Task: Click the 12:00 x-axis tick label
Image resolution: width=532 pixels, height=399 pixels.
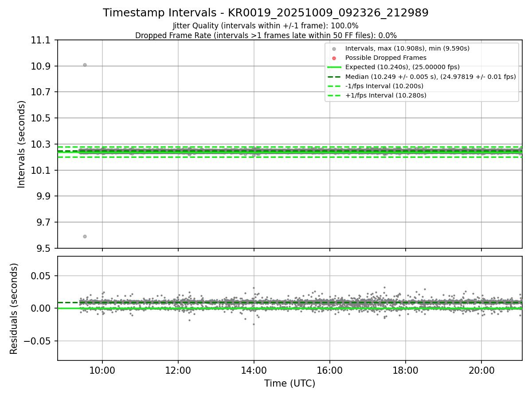Action: point(178,370)
